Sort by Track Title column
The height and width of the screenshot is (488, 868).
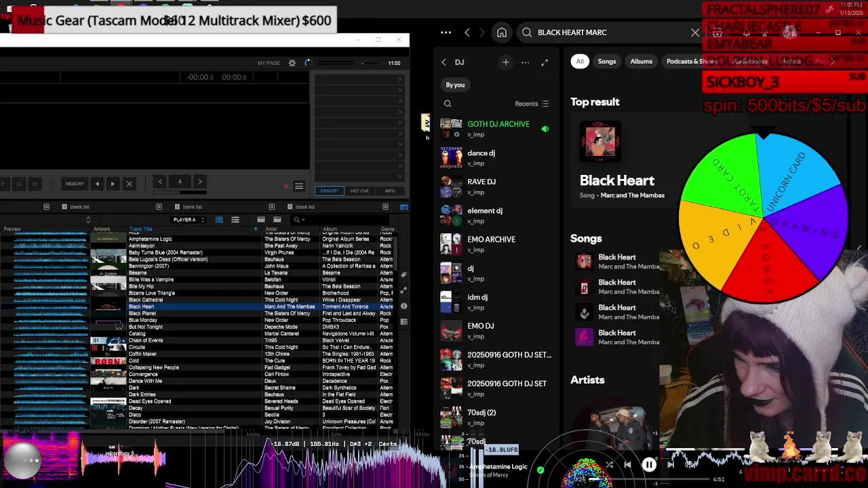click(141, 229)
